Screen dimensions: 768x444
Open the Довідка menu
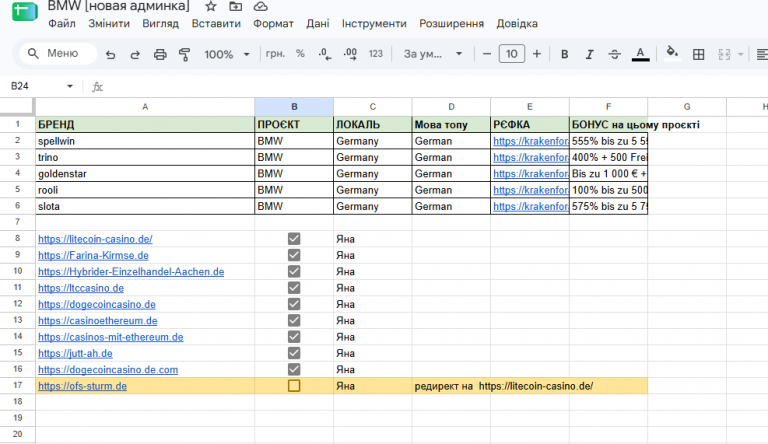[517, 24]
